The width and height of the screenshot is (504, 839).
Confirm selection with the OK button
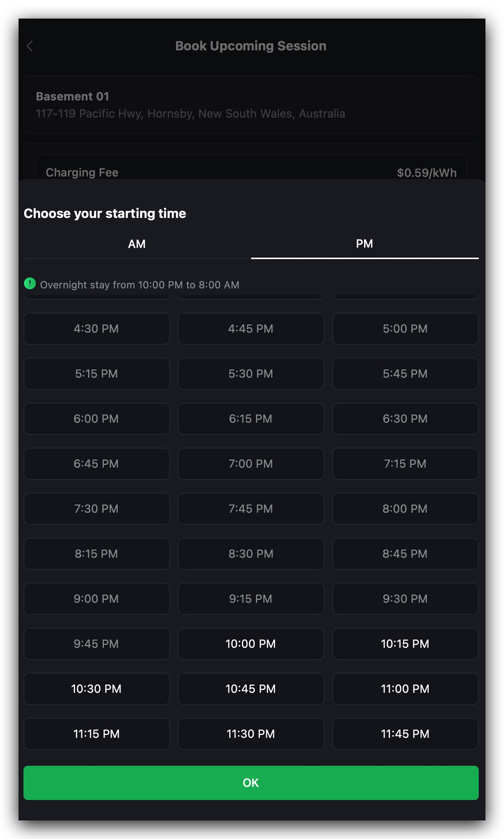click(x=251, y=783)
